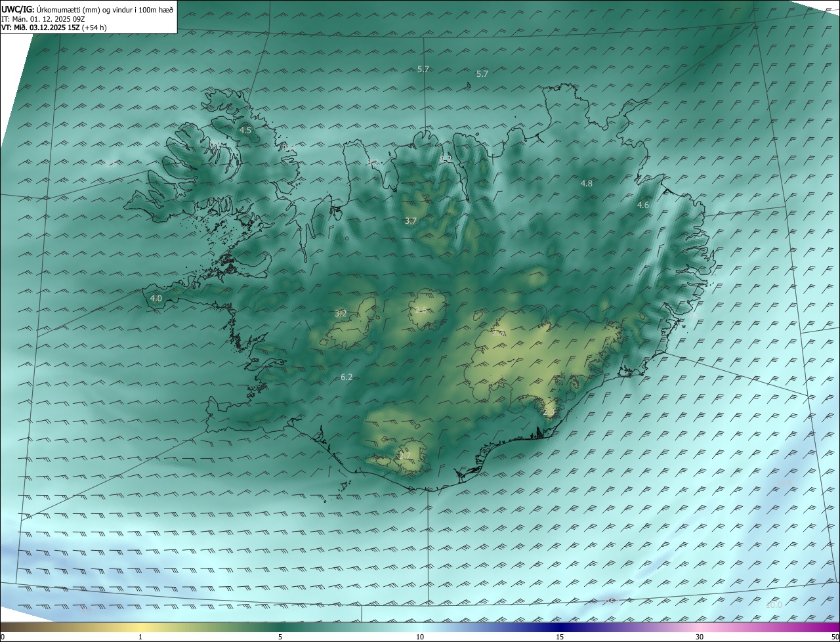
Task: Click the 4.0 value on the western peninsula
Action: click(156, 299)
